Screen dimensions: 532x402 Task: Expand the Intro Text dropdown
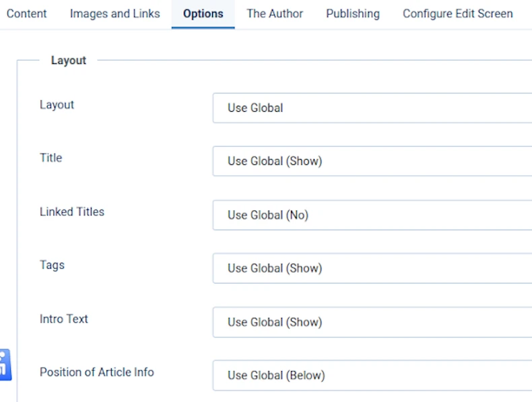372,323
